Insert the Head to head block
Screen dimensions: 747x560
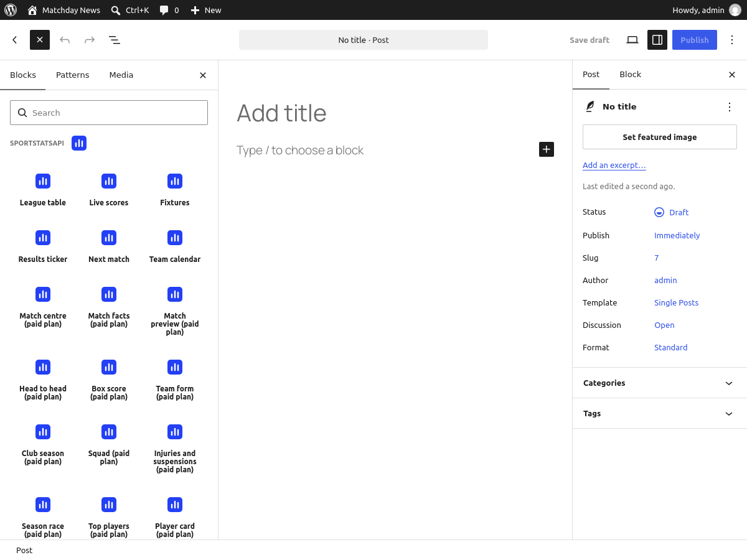tap(43, 380)
